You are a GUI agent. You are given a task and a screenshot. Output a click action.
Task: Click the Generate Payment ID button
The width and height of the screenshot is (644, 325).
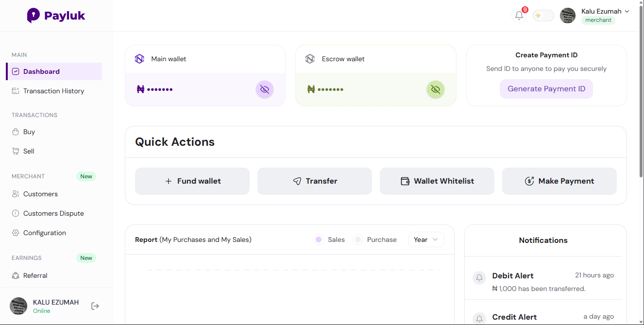coord(546,89)
